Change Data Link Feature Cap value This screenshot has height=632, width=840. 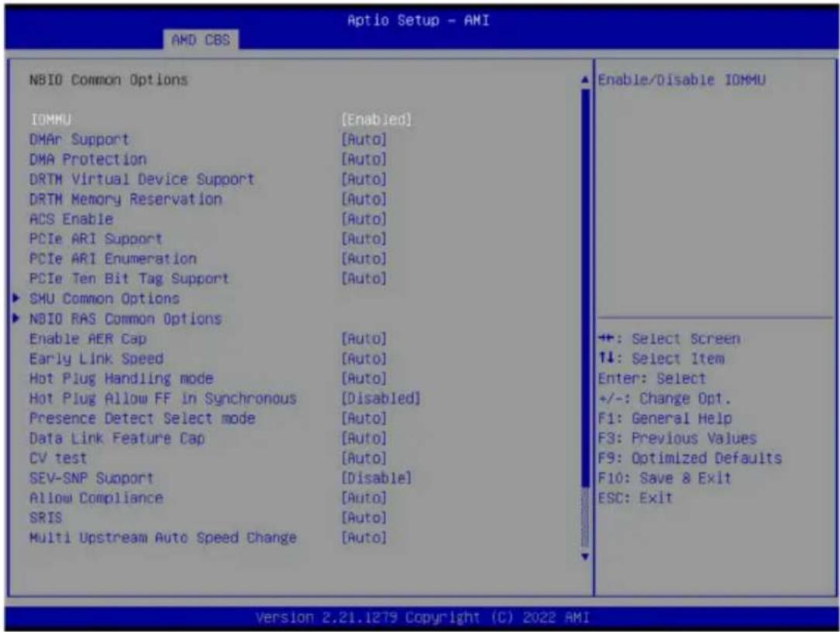[363, 438]
